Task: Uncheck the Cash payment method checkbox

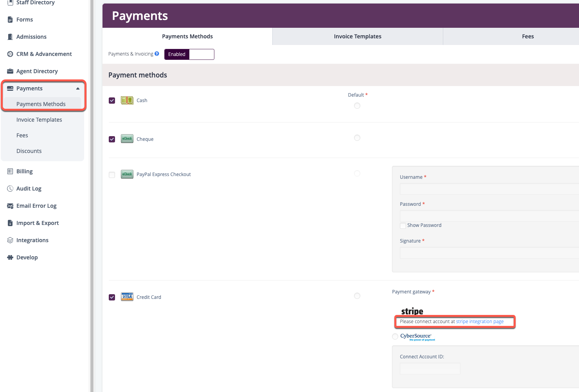Action: click(x=112, y=101)
